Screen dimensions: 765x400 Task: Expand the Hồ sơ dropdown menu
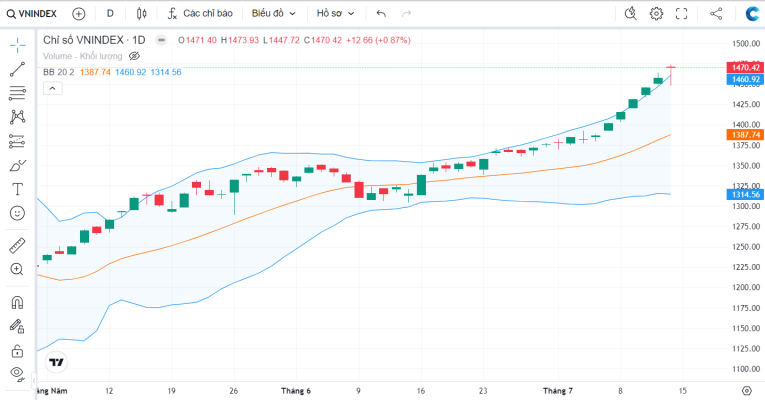pos(335,14)
